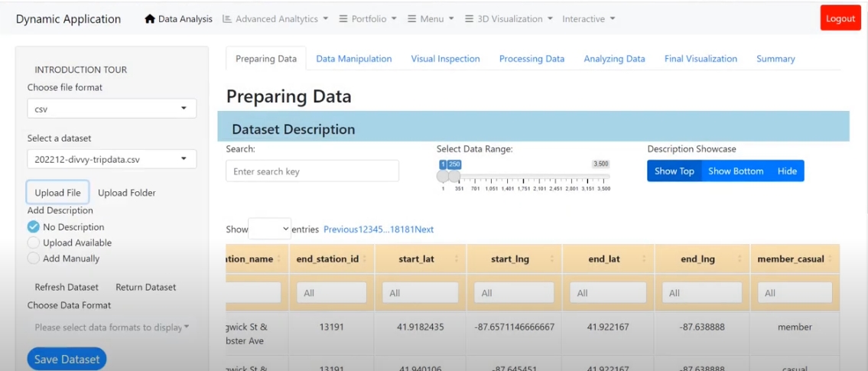The width and height of the screenshot is (868, 371).
Task: Select the Preparing Data tab
Action: pyautogui.click(x=266, y=59)
